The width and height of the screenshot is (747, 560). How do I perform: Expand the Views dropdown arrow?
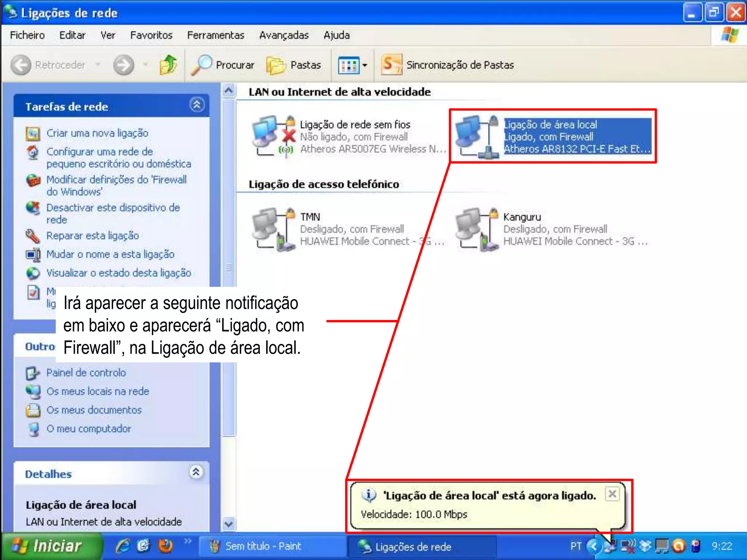(x=365, y=66)
